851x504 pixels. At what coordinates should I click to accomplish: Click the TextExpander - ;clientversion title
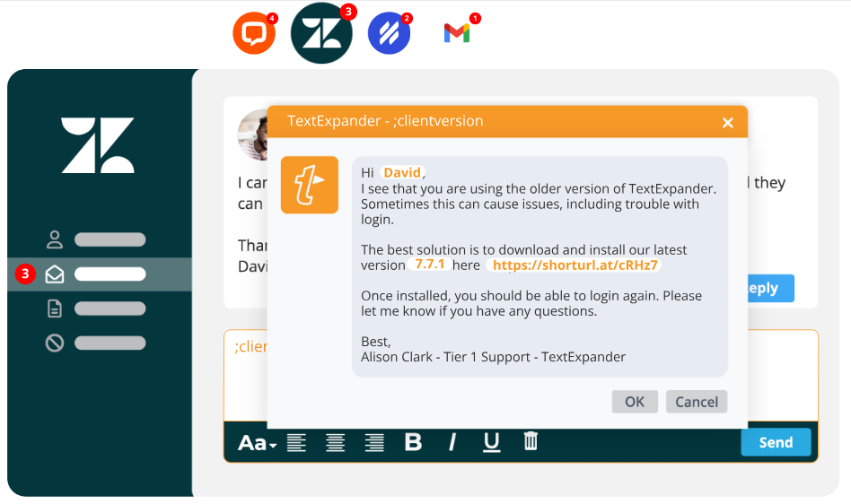(x=385, y=121)
